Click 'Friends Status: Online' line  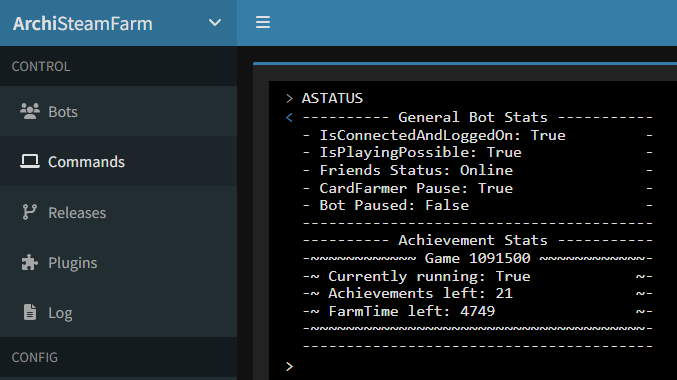point(416,170)
